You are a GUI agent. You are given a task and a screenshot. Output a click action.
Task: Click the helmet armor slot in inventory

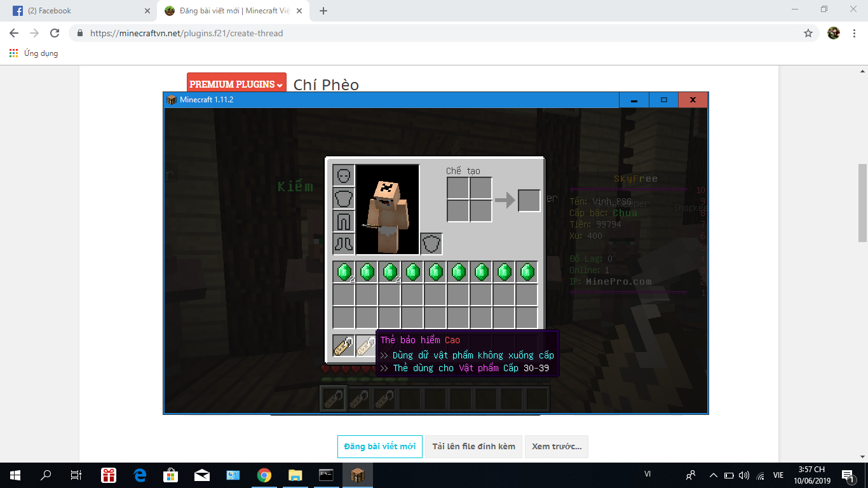tap(344, 175)
